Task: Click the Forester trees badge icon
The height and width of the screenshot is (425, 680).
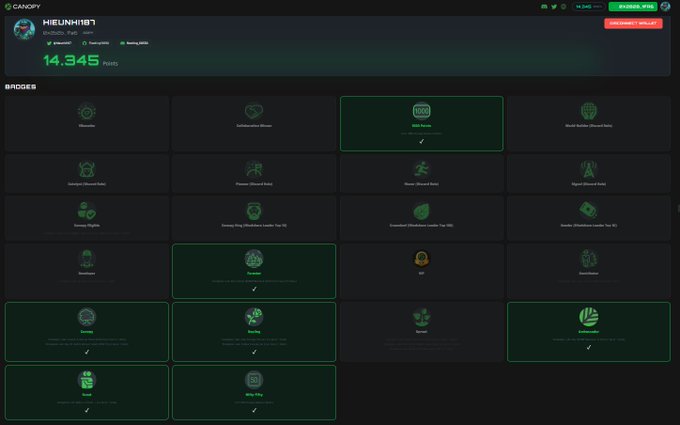Action: [254, 259]
